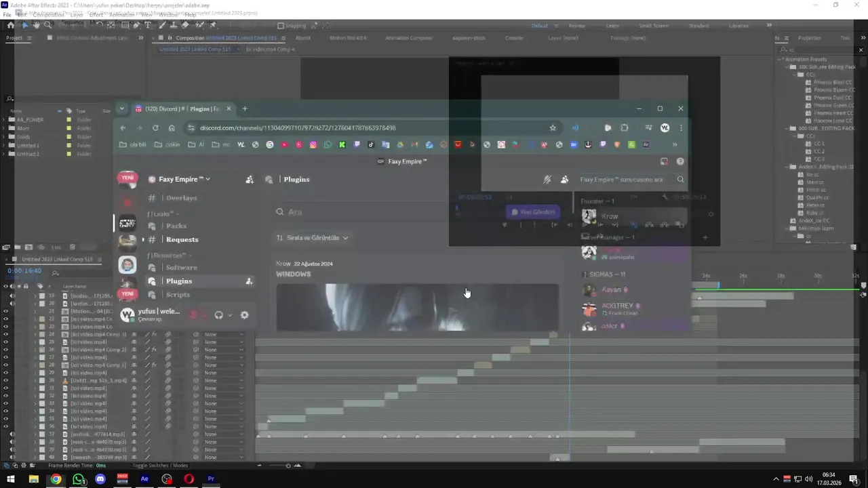The height and width of the screenshot is (488, 868).
Task: Click the browser home icon
Action: (172, 127)
